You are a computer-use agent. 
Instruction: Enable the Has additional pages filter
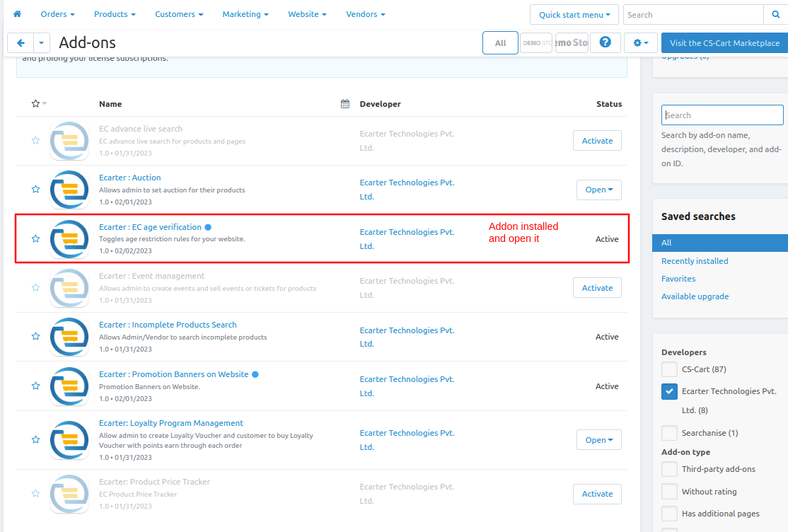pos(669,514)
